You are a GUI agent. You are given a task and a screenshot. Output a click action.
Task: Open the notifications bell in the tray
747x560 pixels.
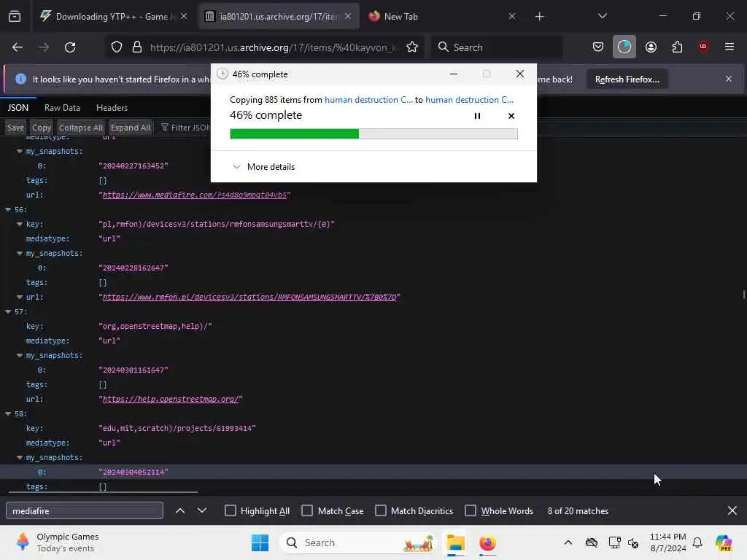click(x=697, y=542)
